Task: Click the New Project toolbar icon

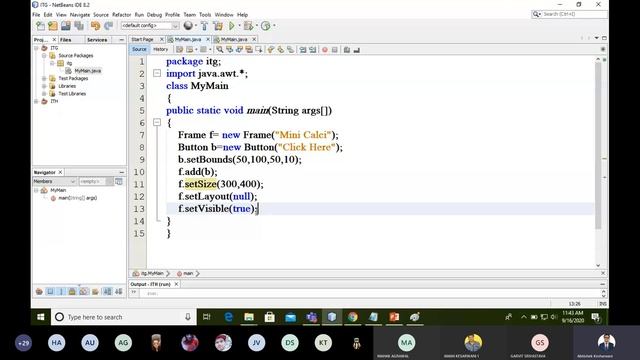Action: (53, 26)
